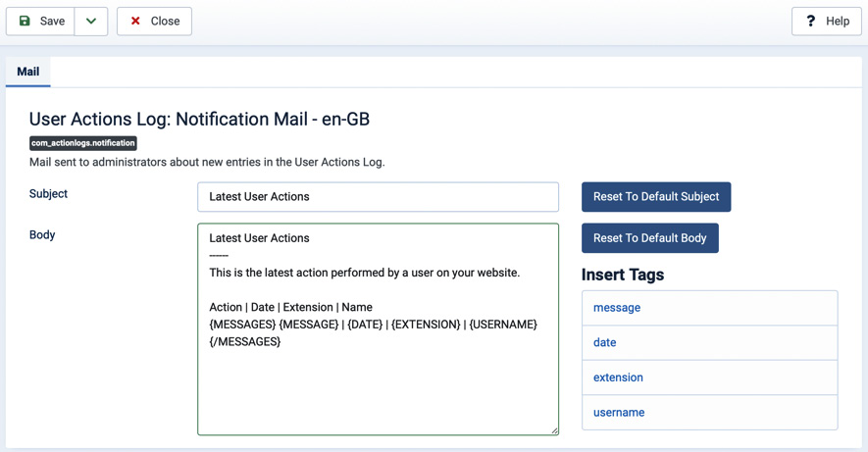Click the Body field label
This screenshot has width=868, height=452.
(x=42, y=234)
